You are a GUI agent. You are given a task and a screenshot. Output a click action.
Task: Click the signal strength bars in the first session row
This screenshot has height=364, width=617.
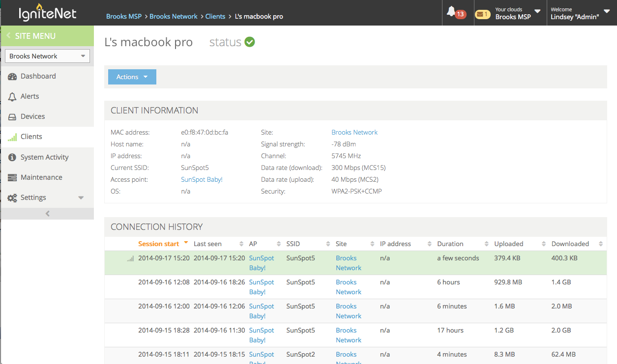[129, 257]
